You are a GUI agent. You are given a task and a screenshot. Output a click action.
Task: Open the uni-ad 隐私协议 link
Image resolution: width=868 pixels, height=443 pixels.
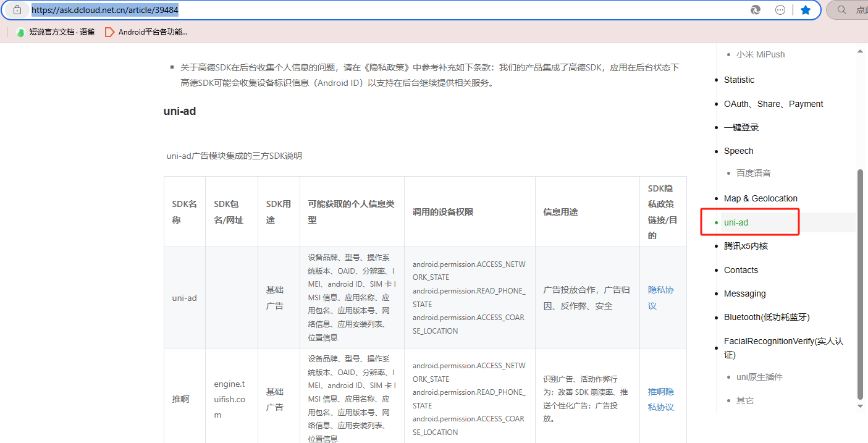(x=660, y=298)
